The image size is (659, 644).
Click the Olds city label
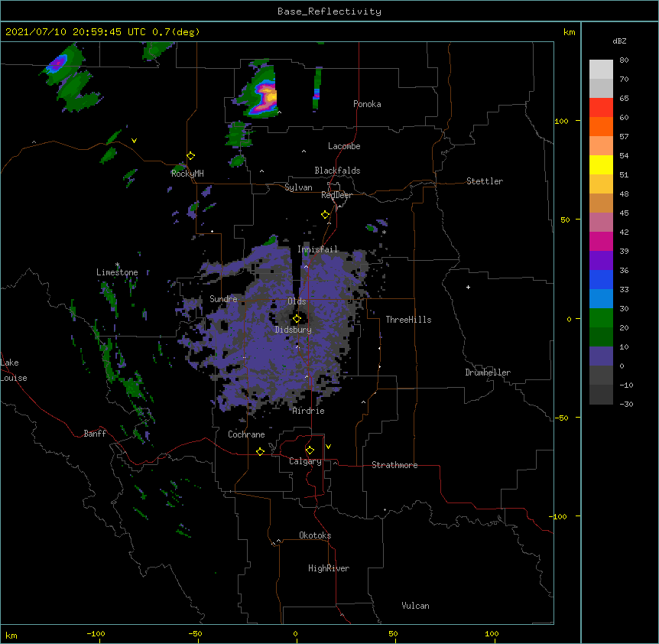coord(297,301)
